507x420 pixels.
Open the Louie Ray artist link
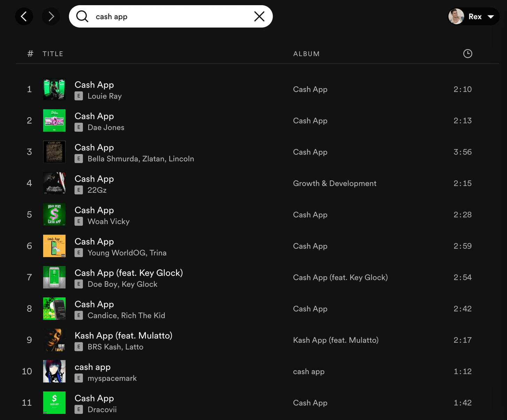tap(104, 96)
